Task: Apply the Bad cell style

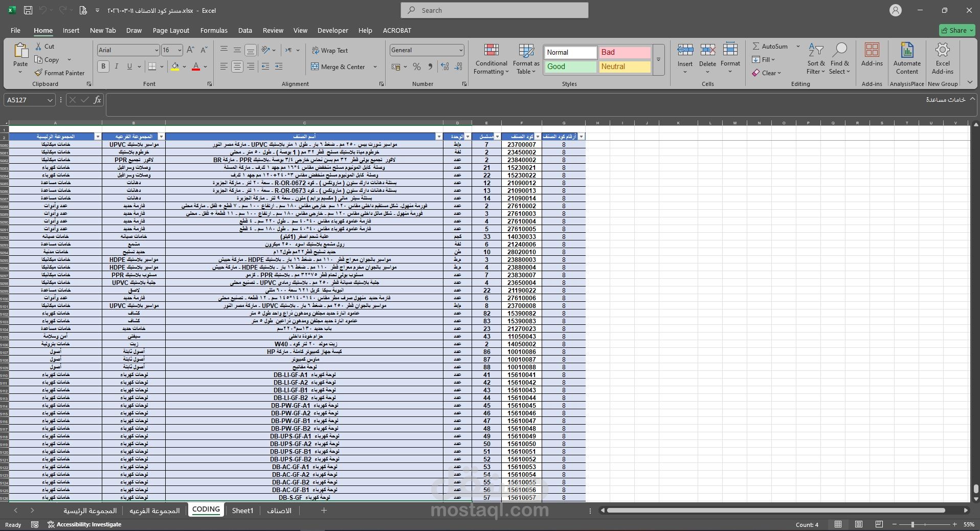Action: click(x=625, y=52)
